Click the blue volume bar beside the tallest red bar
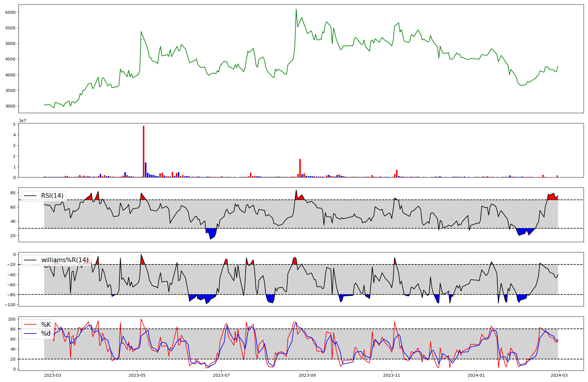The width and height of the screenshot is (588, 382). 146,170
